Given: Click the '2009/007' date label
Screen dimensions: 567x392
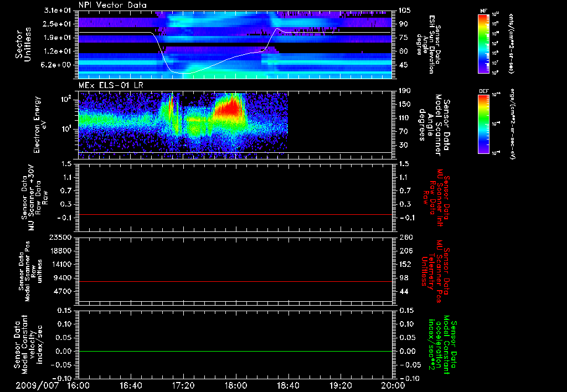Looking at the screenshot, I should (x=37, y=385).
